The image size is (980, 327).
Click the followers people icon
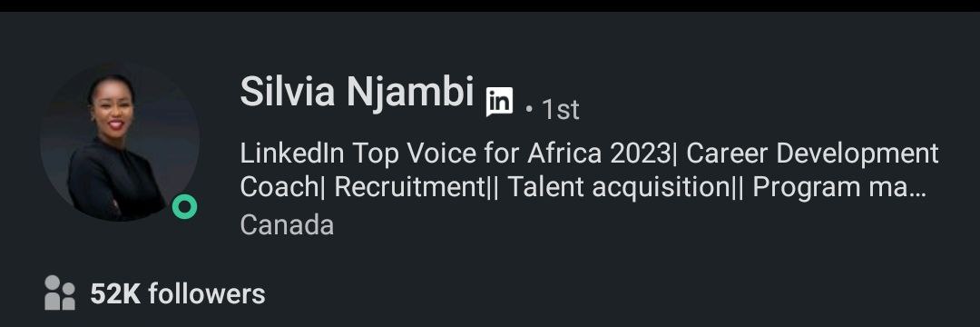60,292
